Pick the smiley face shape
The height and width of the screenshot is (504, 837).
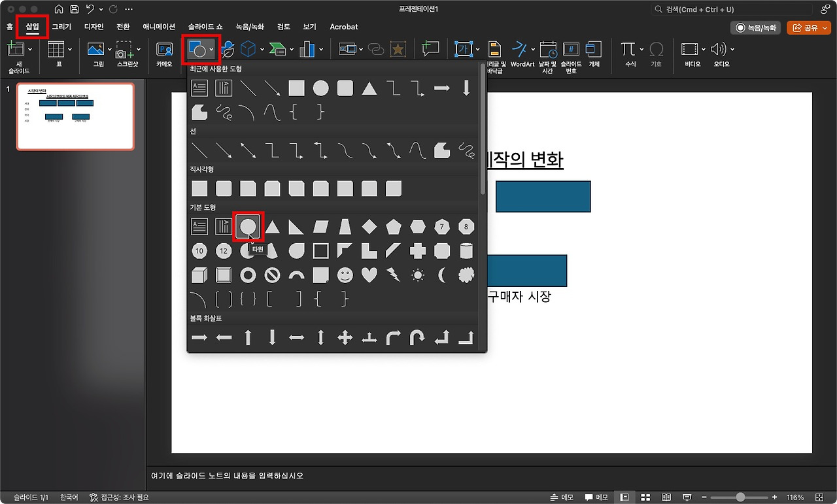click(x=345, y=275)
